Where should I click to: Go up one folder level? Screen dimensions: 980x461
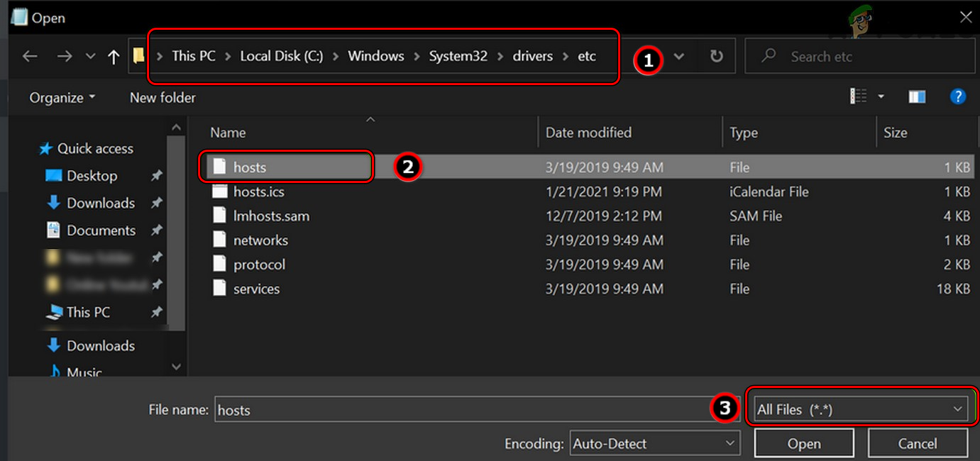[115, 56]
